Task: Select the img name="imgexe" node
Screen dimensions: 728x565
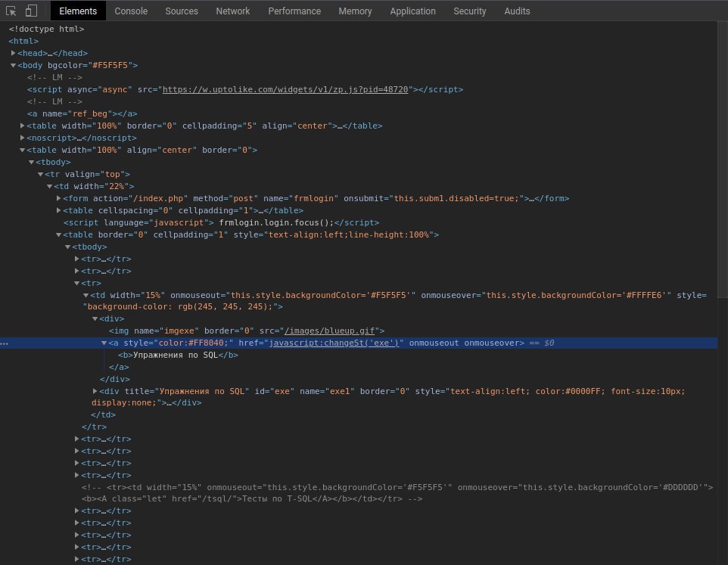Action: pos(247,331)
